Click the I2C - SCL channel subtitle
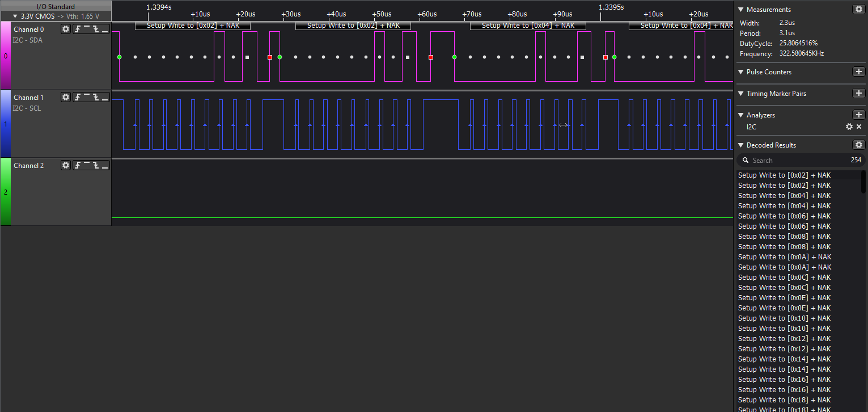The width and height of the screenshot is (868, 412). [x=27, y=108]
